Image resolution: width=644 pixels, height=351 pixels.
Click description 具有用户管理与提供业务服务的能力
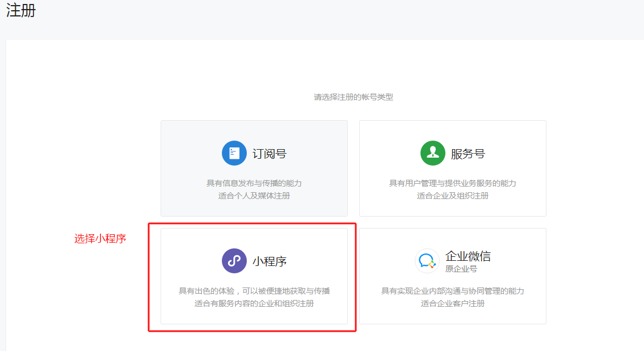click(x=453, y=183)
